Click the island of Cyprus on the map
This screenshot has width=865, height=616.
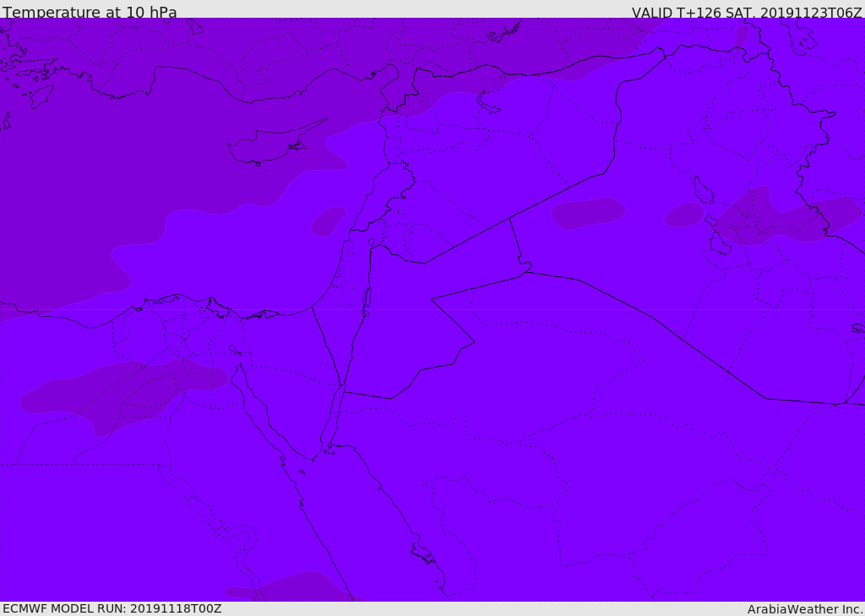point(276,143)
